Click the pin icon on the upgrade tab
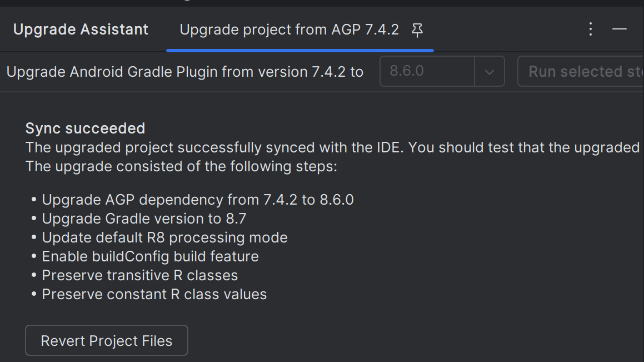 tap(417, 30)
